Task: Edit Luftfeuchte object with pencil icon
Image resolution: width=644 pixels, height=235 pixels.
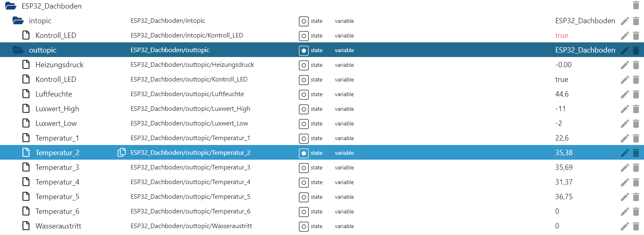Action: [624, 94]
